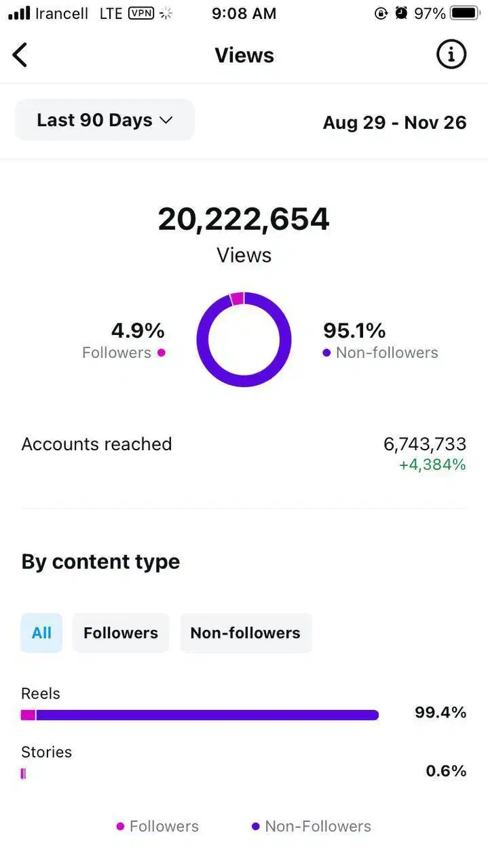Tap the back arrow icon

[20, 55]
